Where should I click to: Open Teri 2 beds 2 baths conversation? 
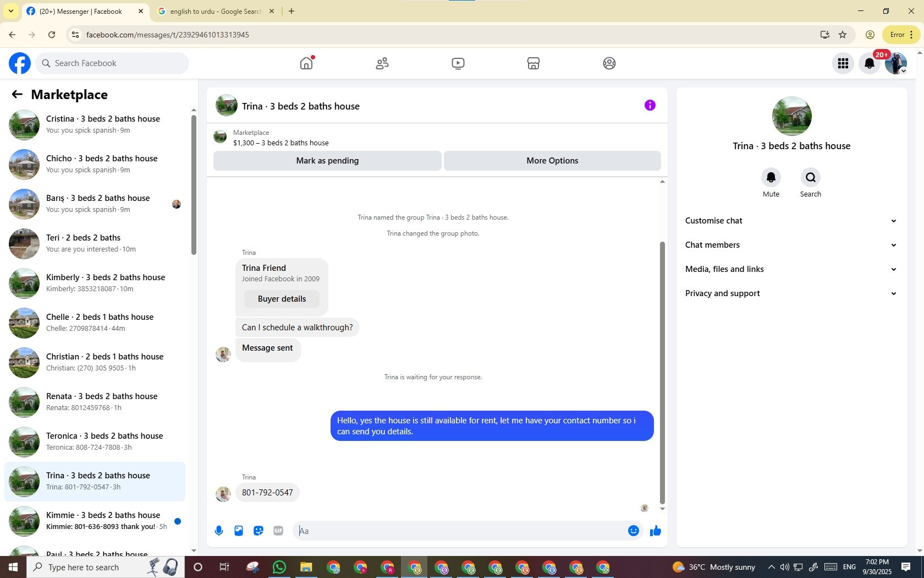95,243
